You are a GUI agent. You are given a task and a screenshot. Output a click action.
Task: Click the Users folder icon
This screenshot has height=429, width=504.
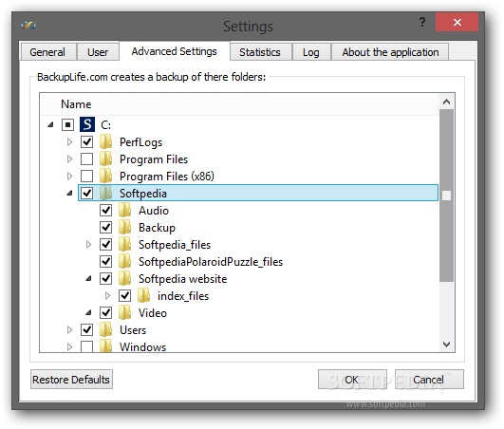tap(105, 329)
